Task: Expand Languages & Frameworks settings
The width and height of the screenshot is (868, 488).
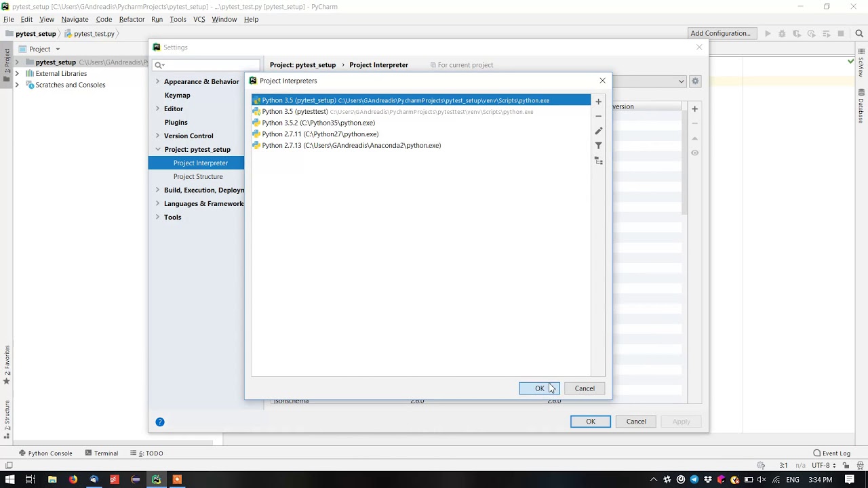Action: pos(157,203)
